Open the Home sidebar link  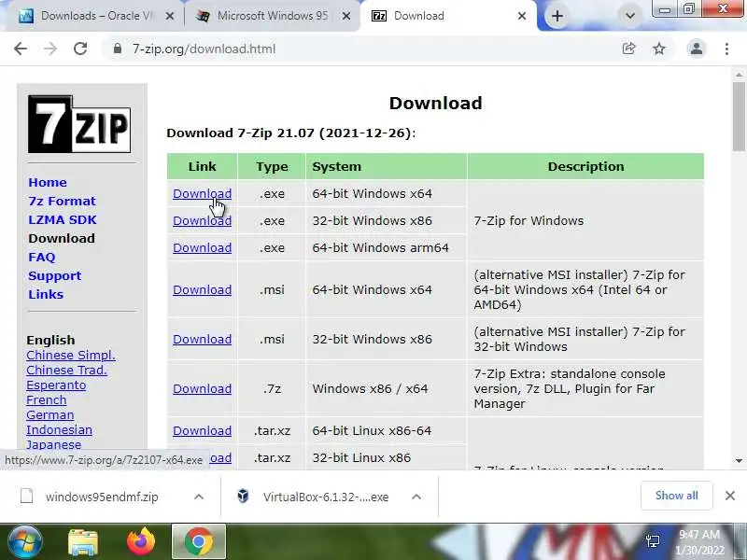(48, 182)
